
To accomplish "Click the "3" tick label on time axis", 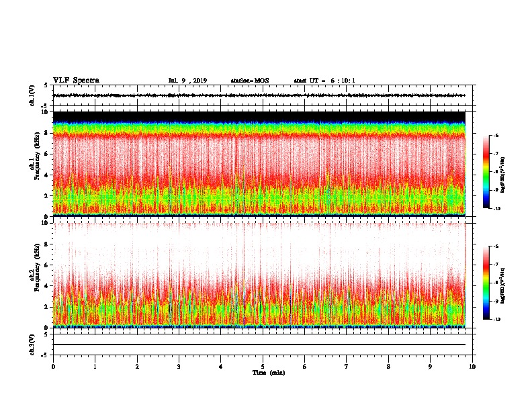I will [179, 367].
